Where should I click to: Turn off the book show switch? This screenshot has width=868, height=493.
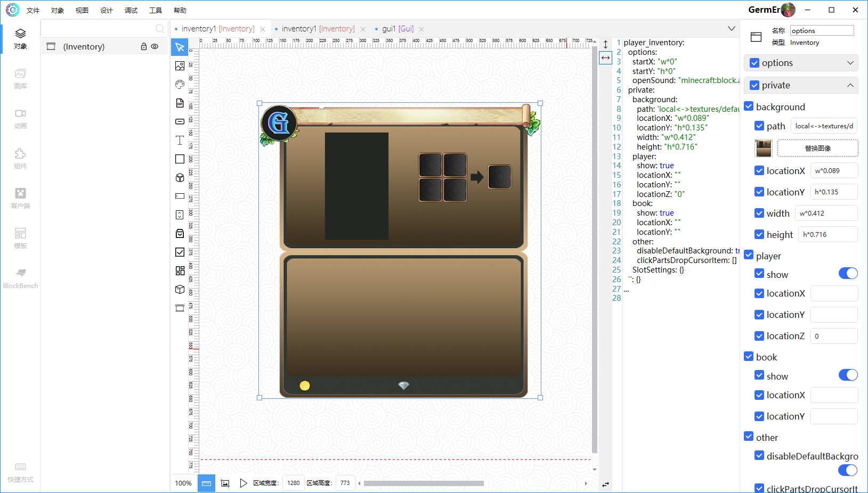click(848, 375)
